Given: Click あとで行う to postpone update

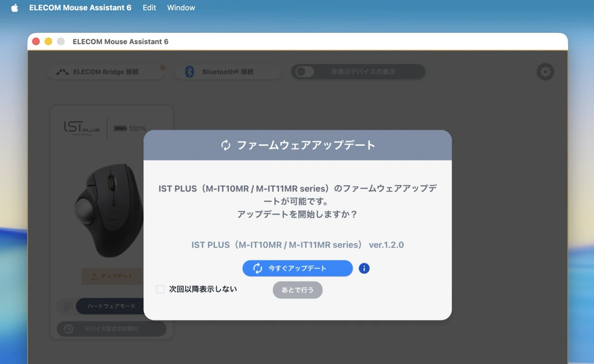Looking at the screenshot, I should point(297,290).
